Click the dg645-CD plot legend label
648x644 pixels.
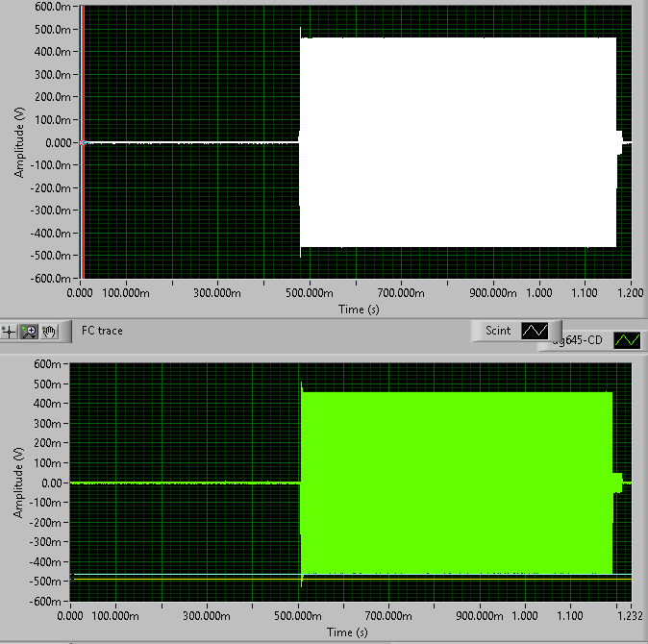(577, 340)
